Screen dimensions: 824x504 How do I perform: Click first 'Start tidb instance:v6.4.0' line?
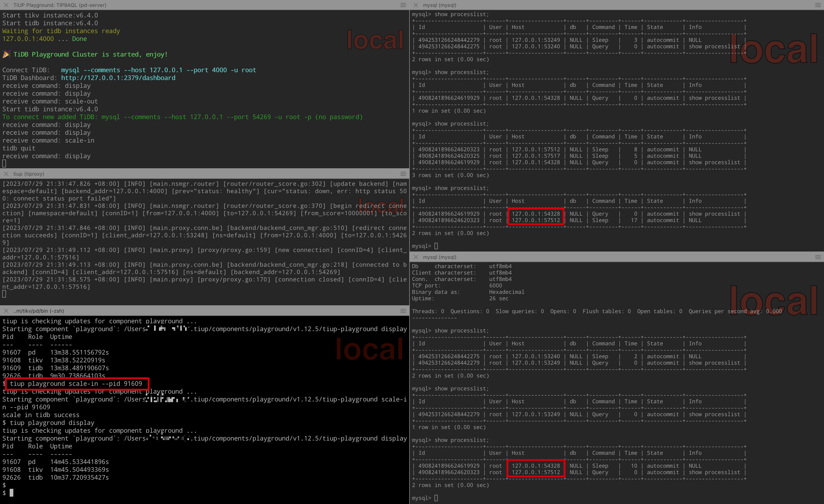(x=50, y=23)
